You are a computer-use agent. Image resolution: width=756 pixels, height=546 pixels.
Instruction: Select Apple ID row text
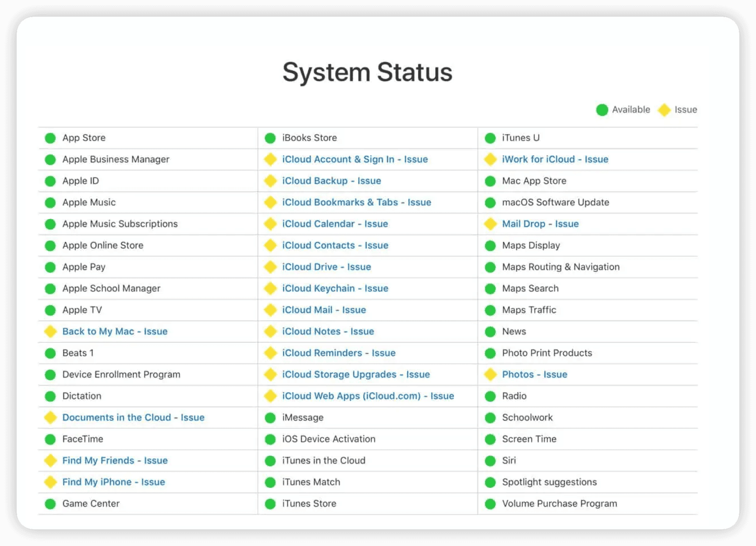[80, 181]
